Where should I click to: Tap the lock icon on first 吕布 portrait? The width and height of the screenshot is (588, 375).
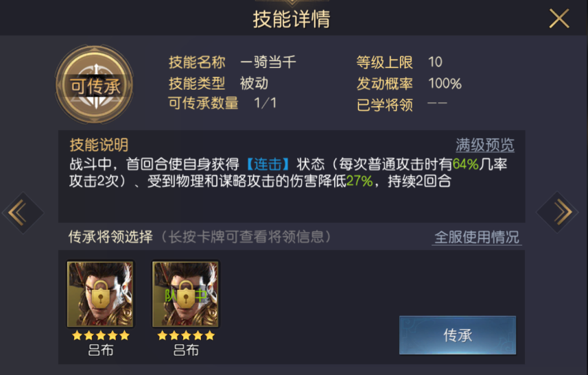100,294
